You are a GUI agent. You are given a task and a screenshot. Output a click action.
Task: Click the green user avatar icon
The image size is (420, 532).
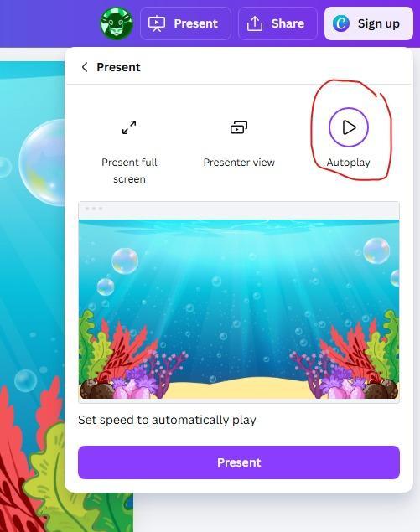[x=117, y=23]
